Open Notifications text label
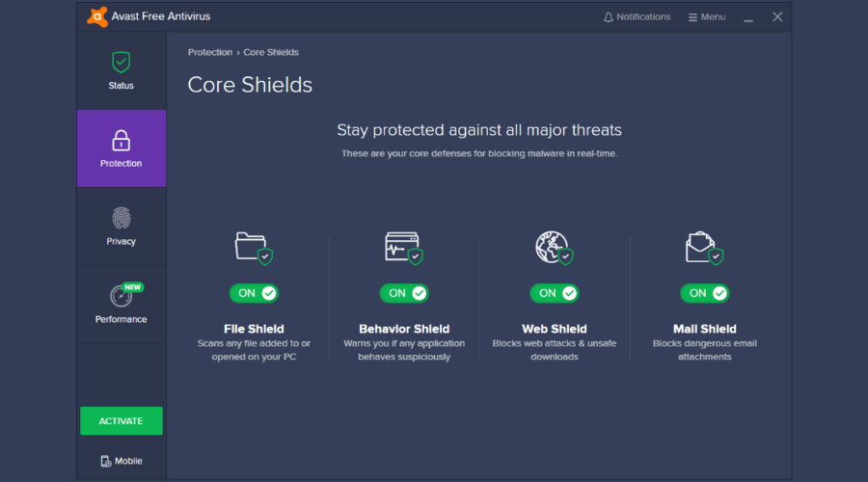 point(643,17)
